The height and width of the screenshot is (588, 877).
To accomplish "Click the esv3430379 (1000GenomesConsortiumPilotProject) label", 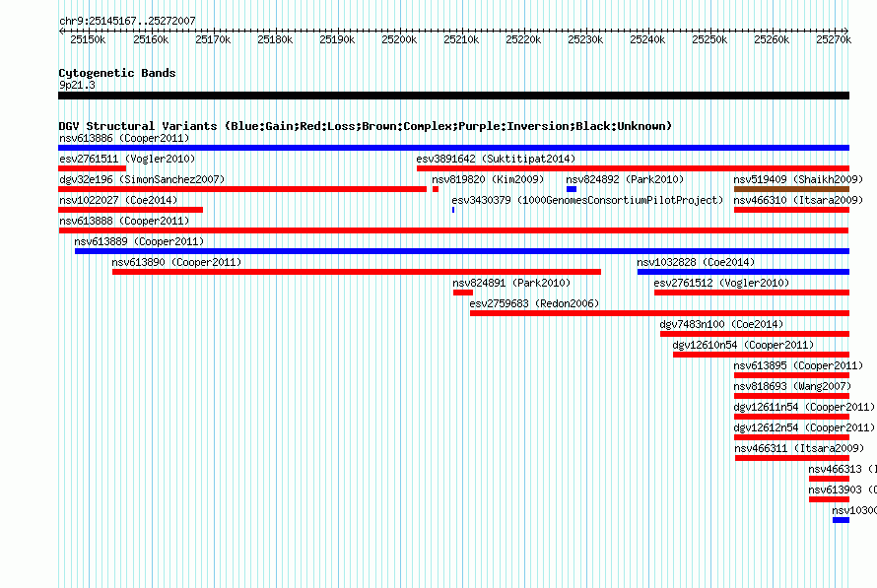I will (x=587, y=200).
